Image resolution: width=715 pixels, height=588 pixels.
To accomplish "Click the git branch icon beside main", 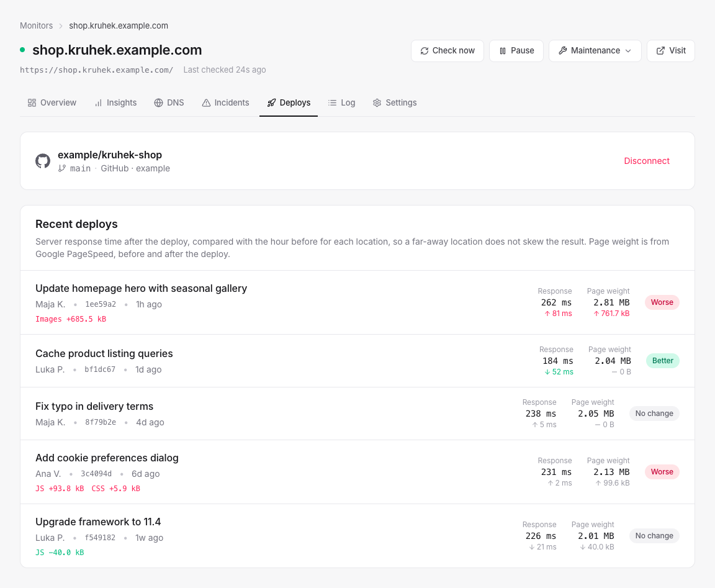I will click(62, 168).
